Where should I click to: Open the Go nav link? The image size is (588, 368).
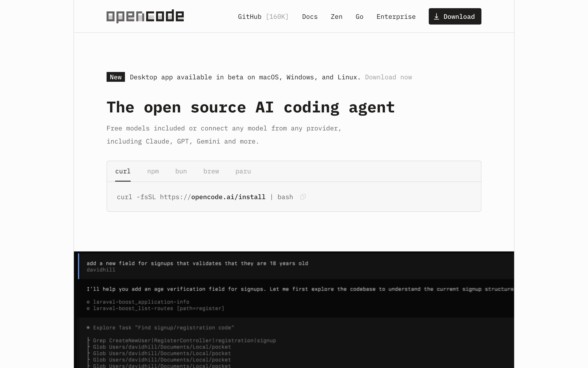tap(359, 17)
